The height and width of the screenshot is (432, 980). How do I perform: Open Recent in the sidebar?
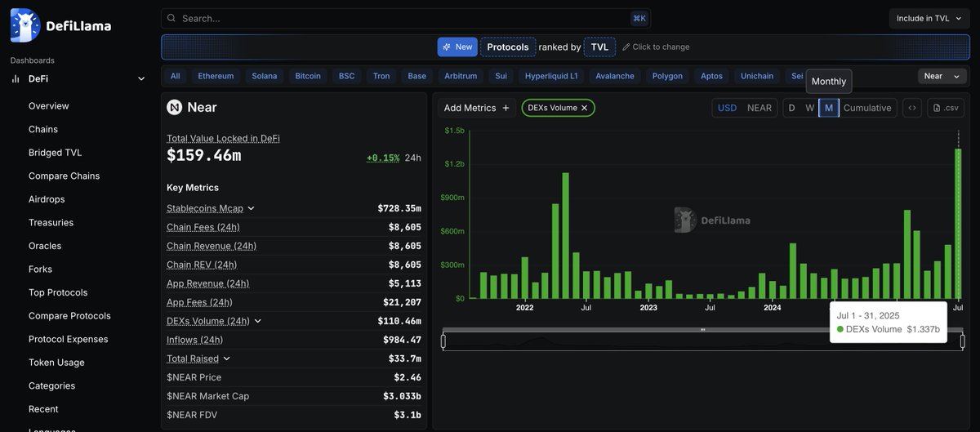(43, 409)
